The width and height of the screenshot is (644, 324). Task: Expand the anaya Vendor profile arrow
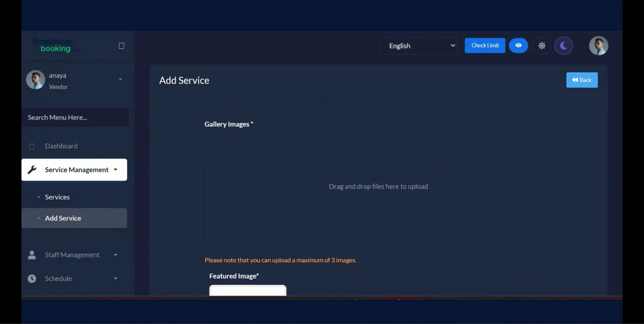(120, 79)
